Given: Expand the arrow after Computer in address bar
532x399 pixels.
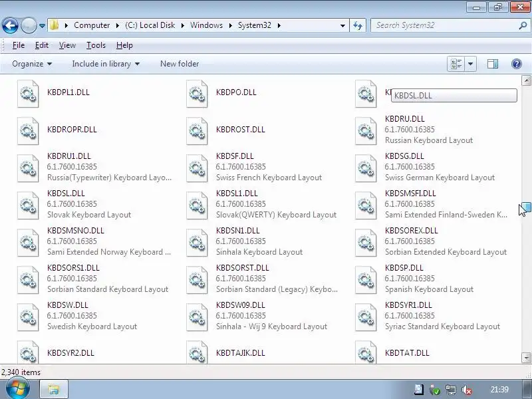Looking at the screenshot, I should pos(118,25).
